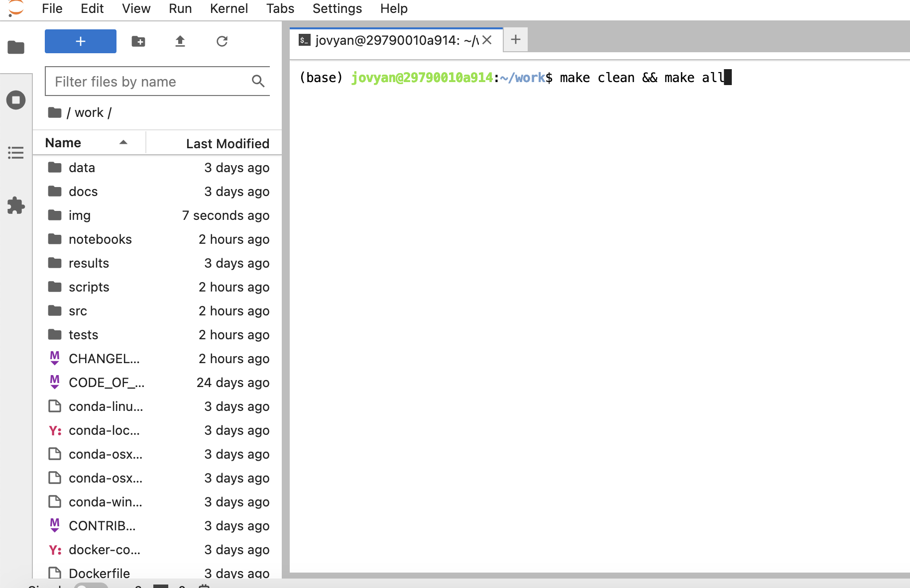Screen dimensions: 910x588
Task: Click the folder icon beside docs
Action: pyautogui.click(x=55, y=191)
